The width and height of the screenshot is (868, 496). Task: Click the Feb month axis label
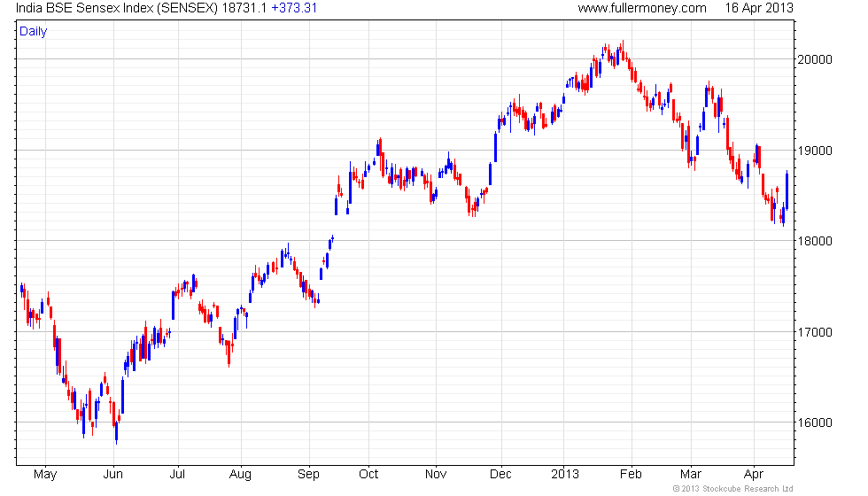(631, 475)
